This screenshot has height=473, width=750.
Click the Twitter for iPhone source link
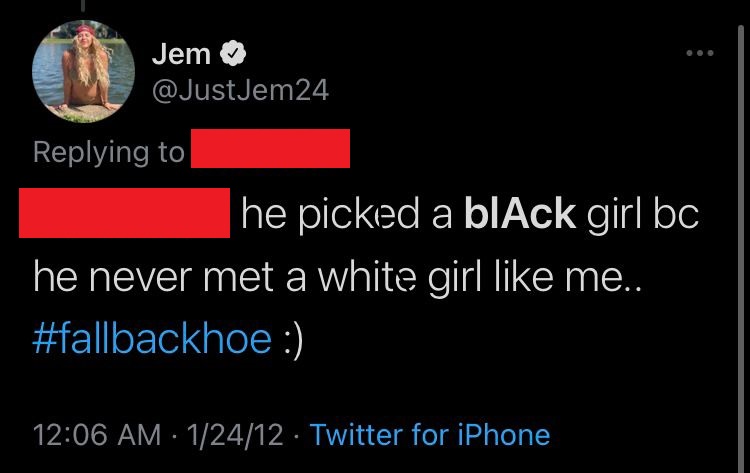coord(430,435)
